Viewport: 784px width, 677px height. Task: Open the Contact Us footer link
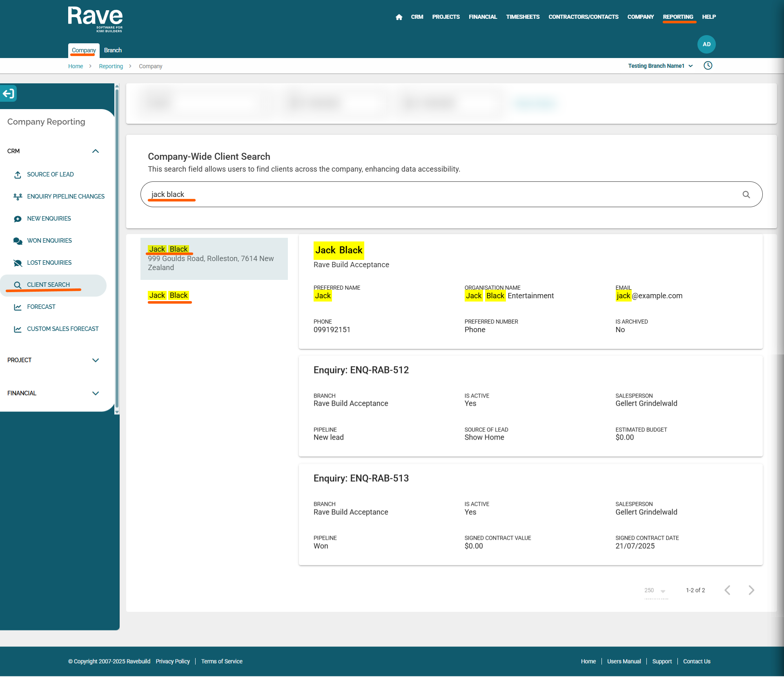pos(697,661)
